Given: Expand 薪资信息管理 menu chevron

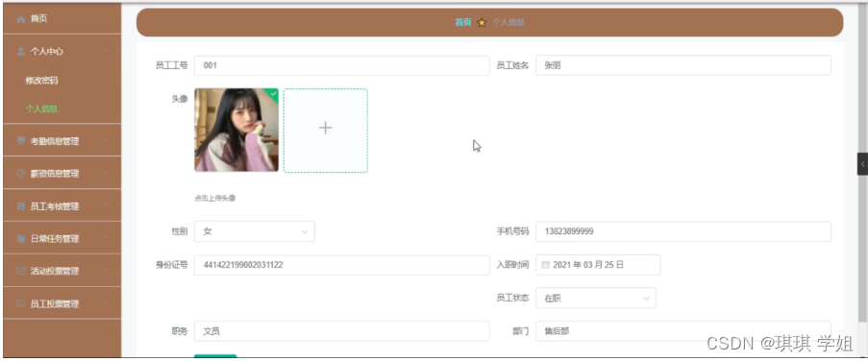Looking at the screenshot, I should point(107,173).
